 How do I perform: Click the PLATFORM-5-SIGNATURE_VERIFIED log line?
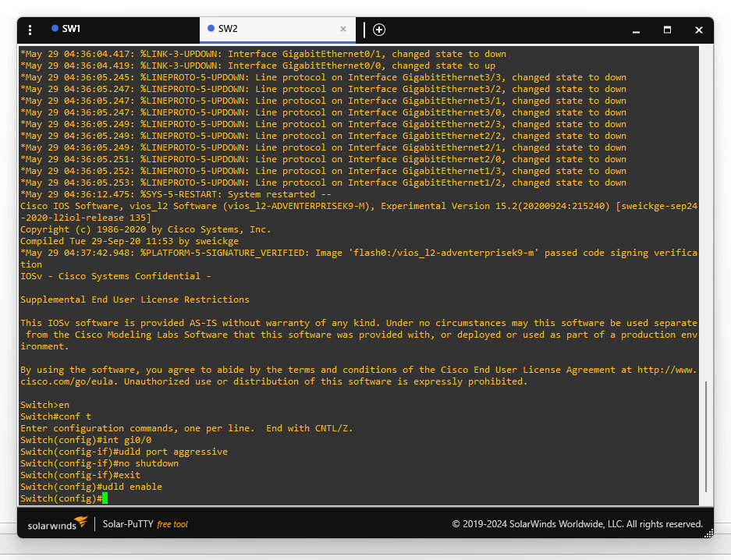tap(359, 259)
